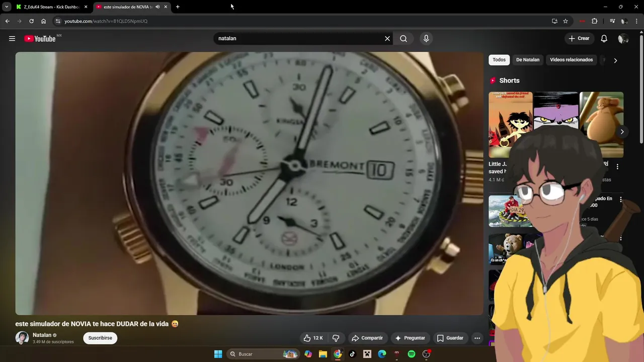The height and width of the screenshot is (362, 644).
Task: Open the Extensions puzzle icon
Action: click(594, 21)
